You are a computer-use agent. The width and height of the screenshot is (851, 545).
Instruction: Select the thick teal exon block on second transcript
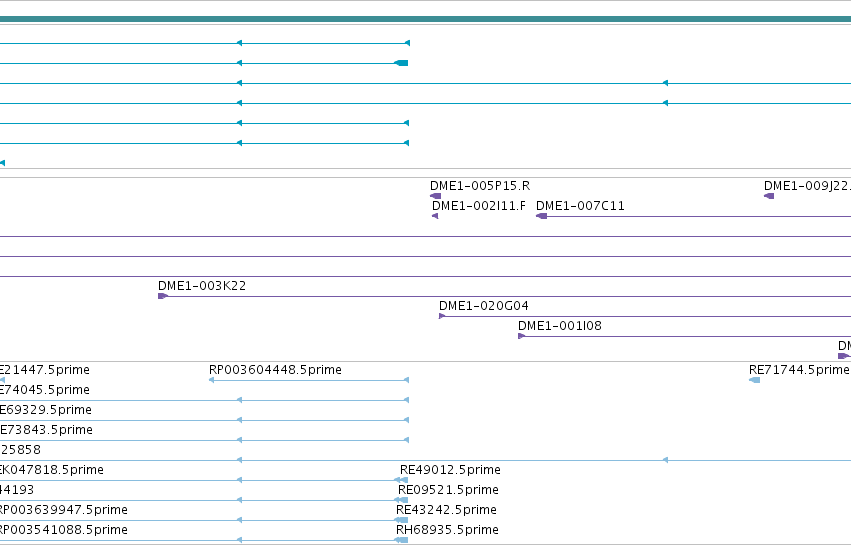pos(401,63)
